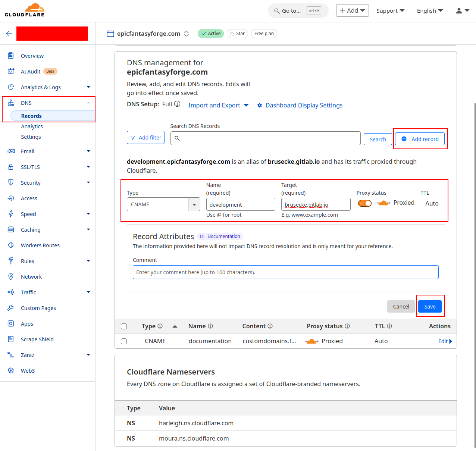The image size is (476, 451).
Task: Click the Web3 cube icon
Action: 11,370
